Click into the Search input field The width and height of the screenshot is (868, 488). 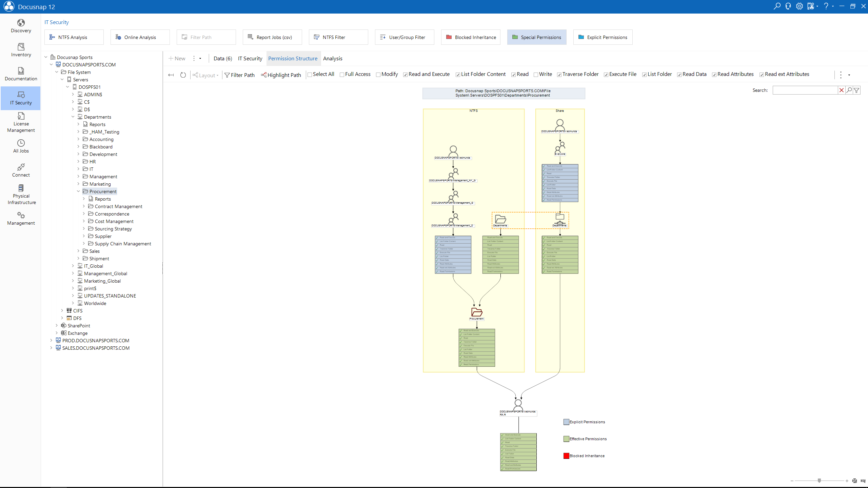[x=805, y=90]
